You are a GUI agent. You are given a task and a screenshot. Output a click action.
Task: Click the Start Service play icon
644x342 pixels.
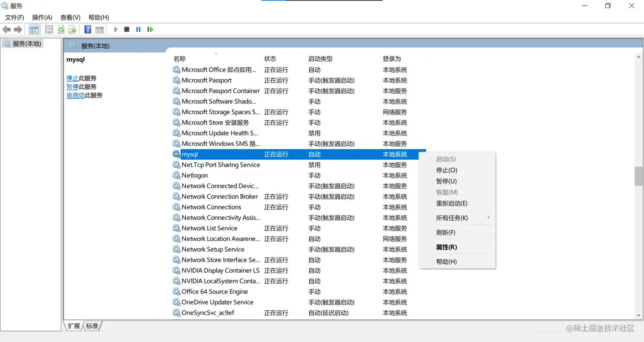point(115,29)
